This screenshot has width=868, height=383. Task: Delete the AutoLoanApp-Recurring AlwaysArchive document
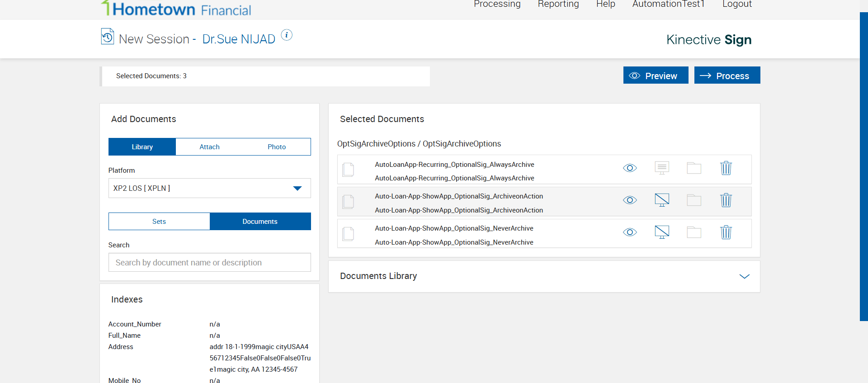pyautogui.click(x=726, y=168)
